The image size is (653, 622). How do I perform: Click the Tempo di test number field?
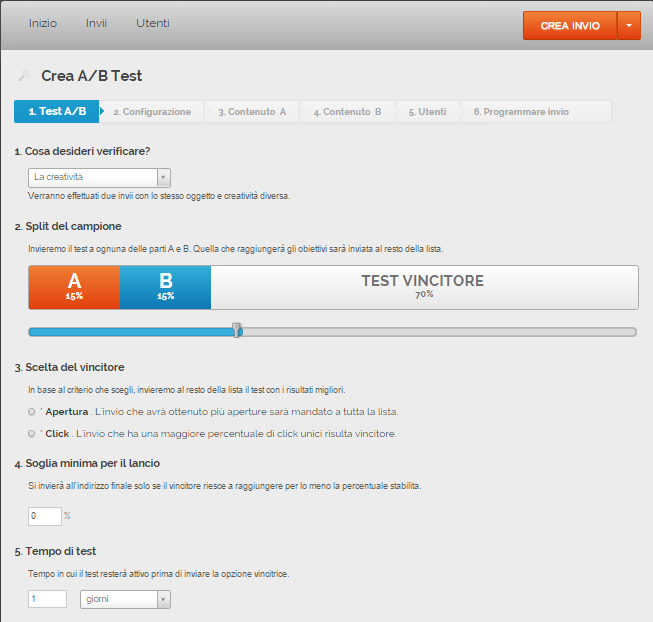47,599
